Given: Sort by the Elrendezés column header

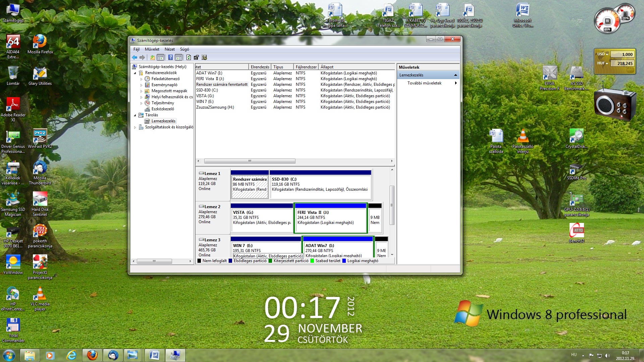Looking at the screenshot, I should coord(260,67).
